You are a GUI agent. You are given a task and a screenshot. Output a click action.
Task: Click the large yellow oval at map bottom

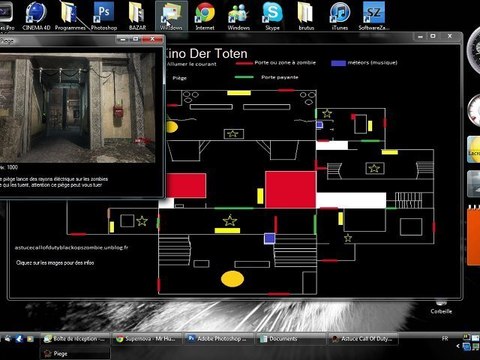coord(232,279)
